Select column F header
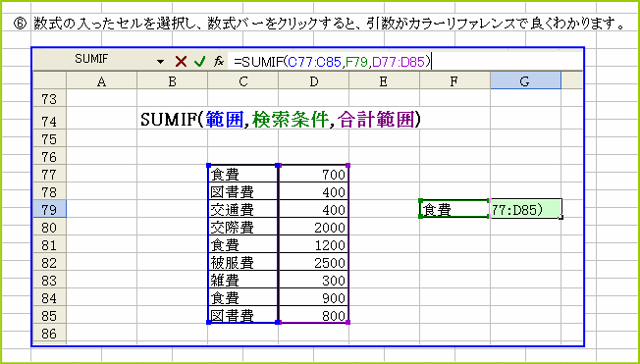This screenshot has height=364, width=640. pyautogui.click(x=454, y=81)
